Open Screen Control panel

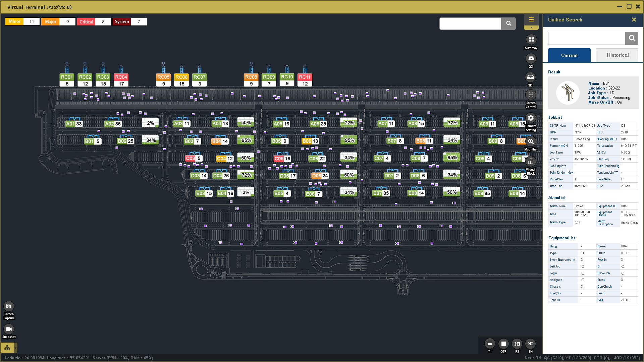pos(531,95)
